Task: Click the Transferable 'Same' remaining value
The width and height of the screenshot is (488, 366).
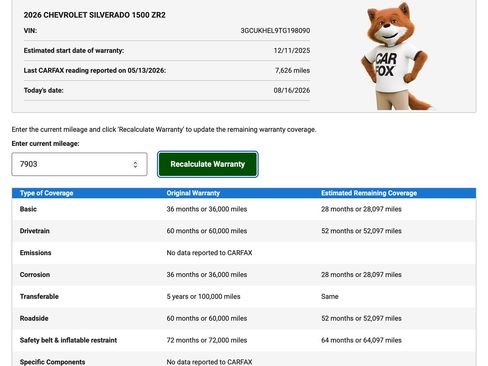Action: (x=330, y=296)
